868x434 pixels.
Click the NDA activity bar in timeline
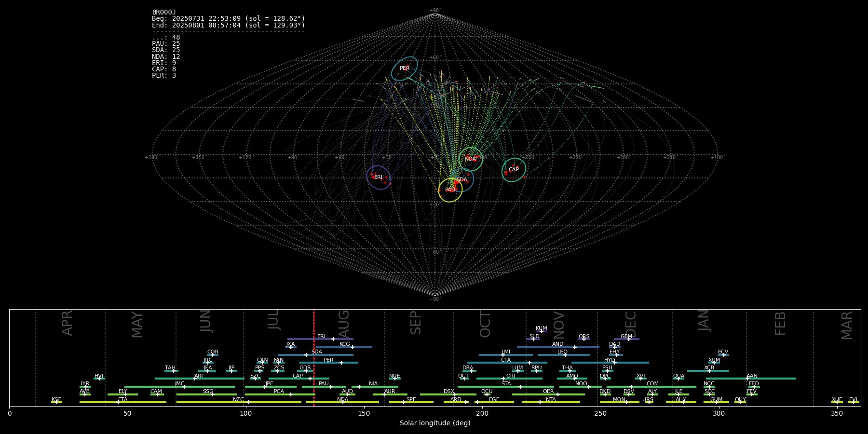point(342,402)
